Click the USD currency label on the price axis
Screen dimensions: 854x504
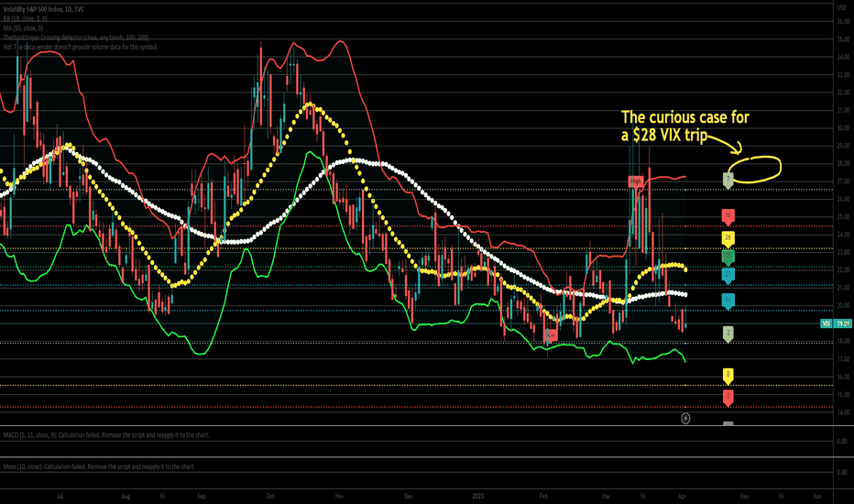coord(843,7)
